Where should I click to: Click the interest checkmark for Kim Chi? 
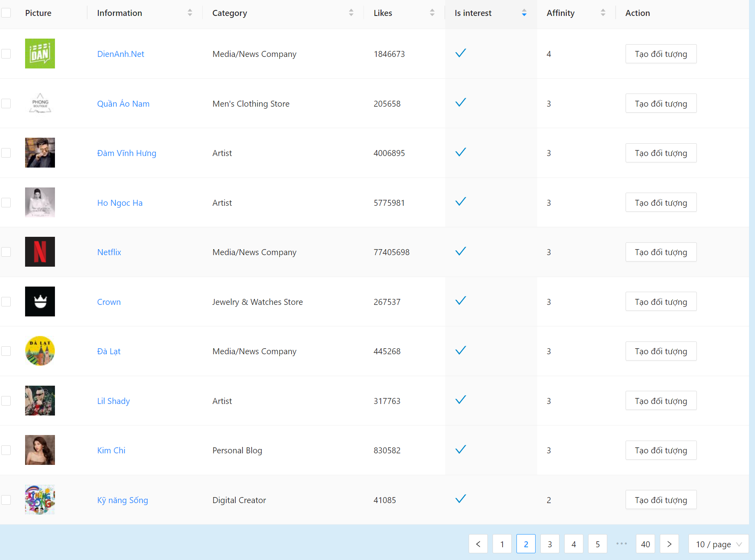click(x=461, y=449)
